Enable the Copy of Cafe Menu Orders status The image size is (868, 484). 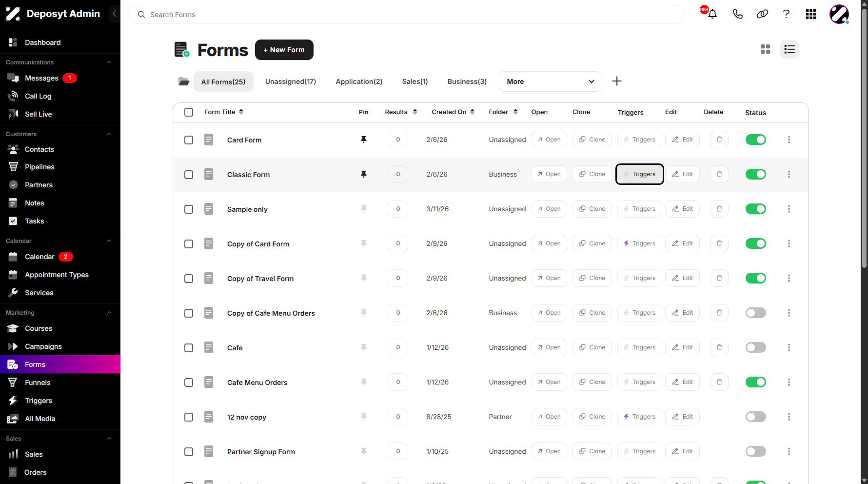coord(756,313)
